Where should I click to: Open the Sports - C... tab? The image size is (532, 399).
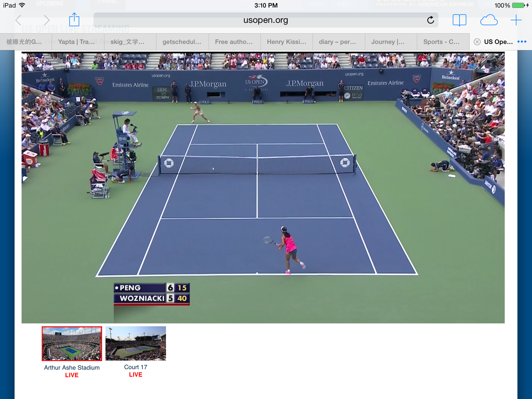pos(441,42)
